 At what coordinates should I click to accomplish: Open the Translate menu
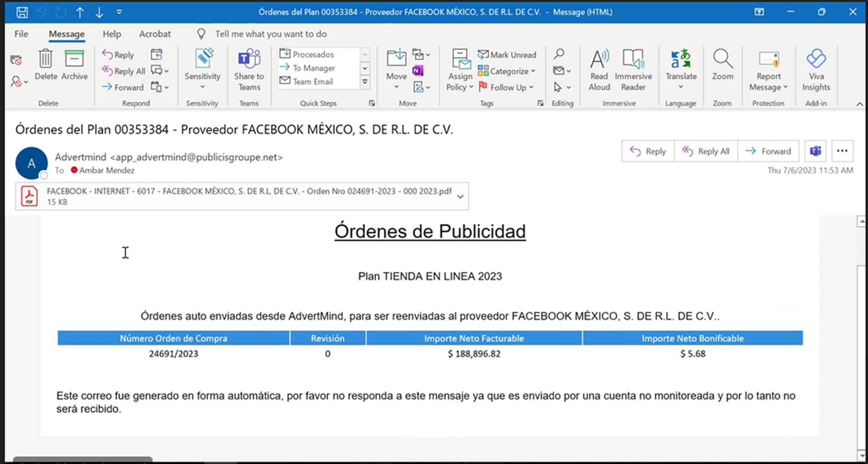pos(681,69)
